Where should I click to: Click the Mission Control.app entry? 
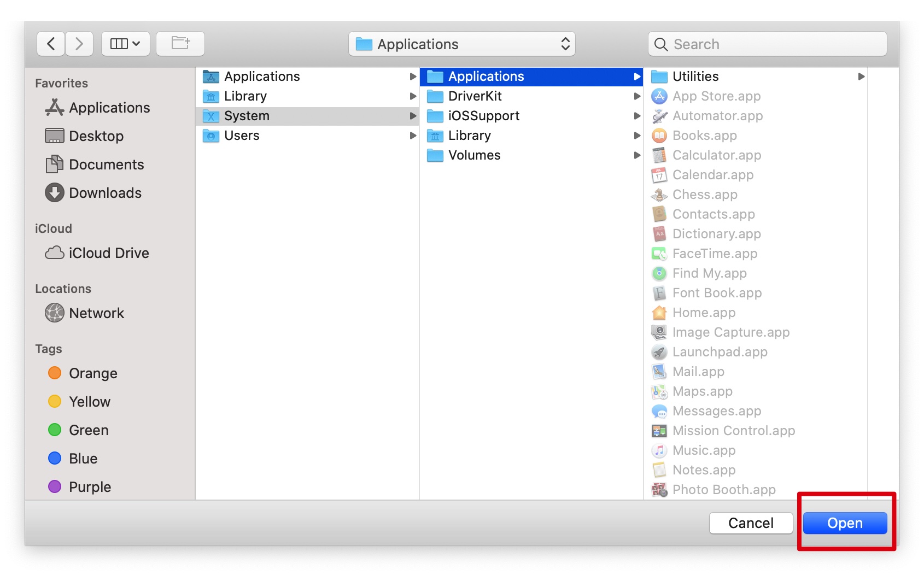756,431
